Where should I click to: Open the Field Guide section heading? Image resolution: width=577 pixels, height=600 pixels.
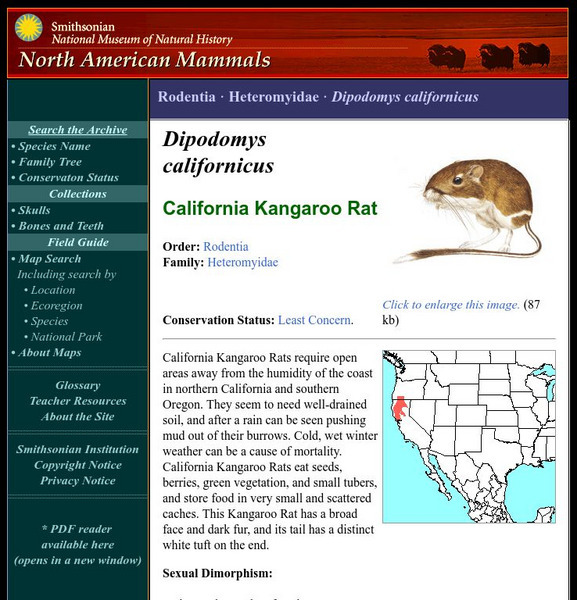click(x=78, y=242)
